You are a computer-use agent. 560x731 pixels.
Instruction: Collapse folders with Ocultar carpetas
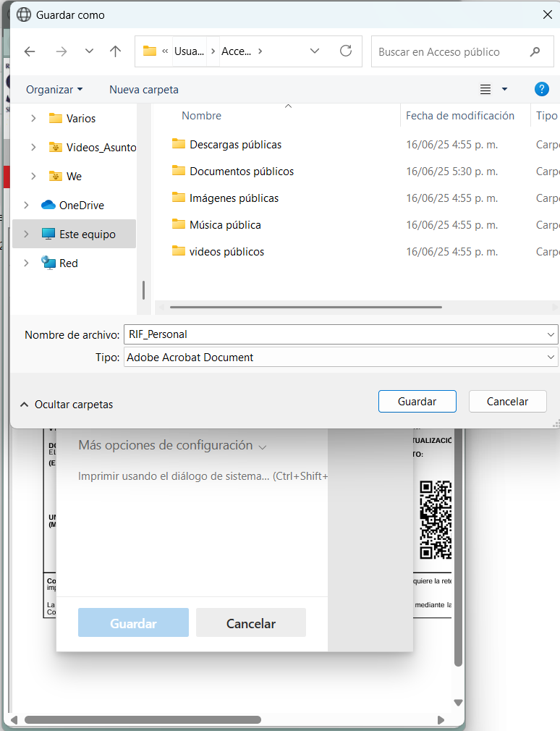[67, 404]
